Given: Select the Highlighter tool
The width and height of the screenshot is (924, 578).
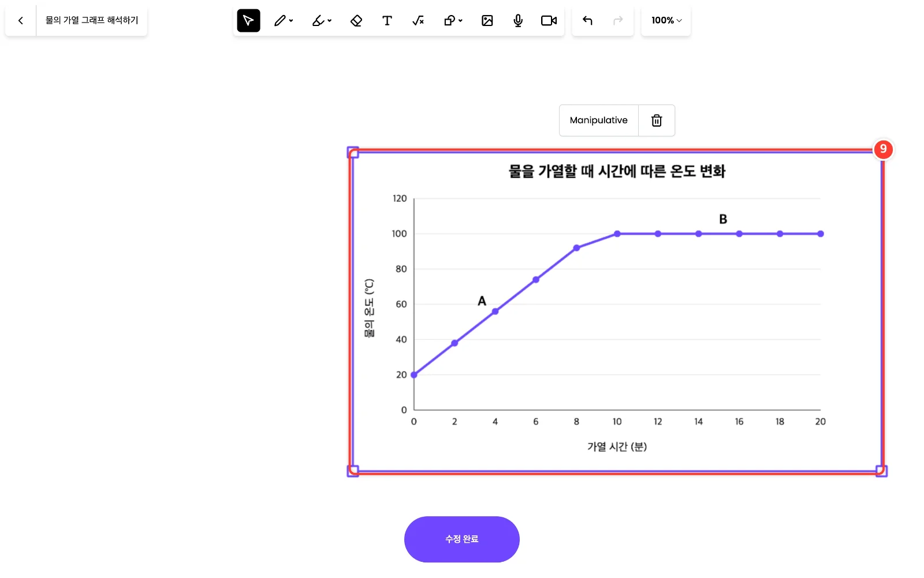Looking at the screenshot, I should 318,21.
